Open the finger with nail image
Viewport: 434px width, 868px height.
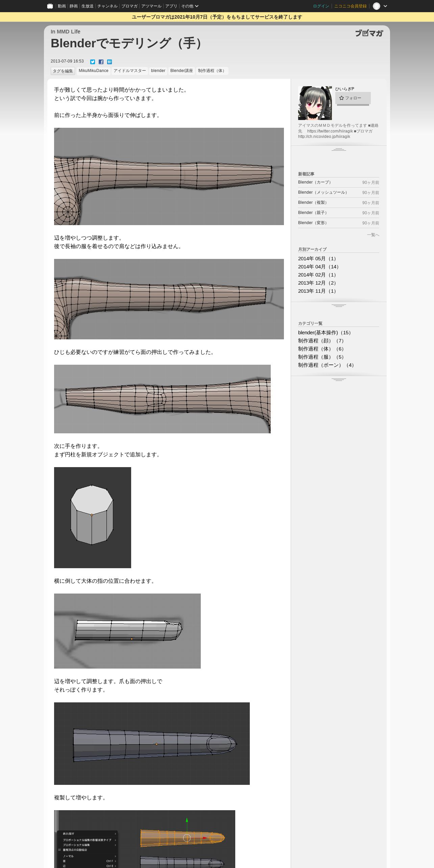[152, 744]
